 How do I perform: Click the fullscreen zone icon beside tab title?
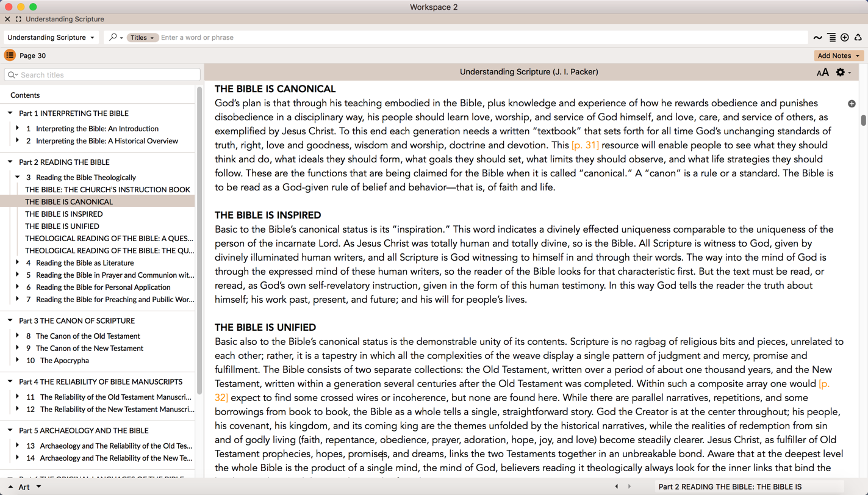coord(18,20)
